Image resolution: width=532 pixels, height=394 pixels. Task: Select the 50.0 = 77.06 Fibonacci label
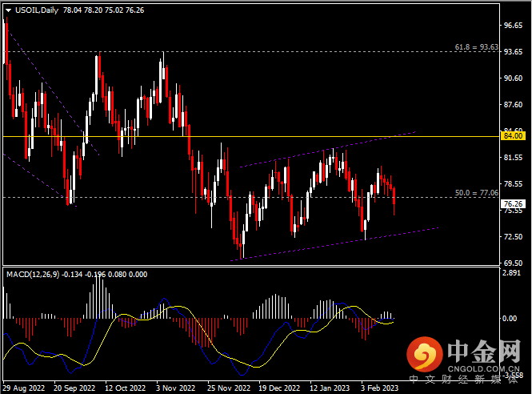(476, 193)
